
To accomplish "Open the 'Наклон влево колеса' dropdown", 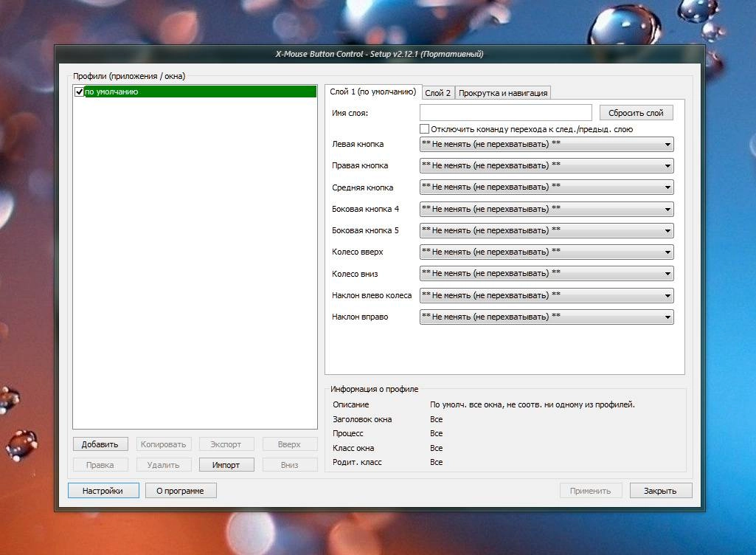I will pyautogui.click(x=547, y=295).
